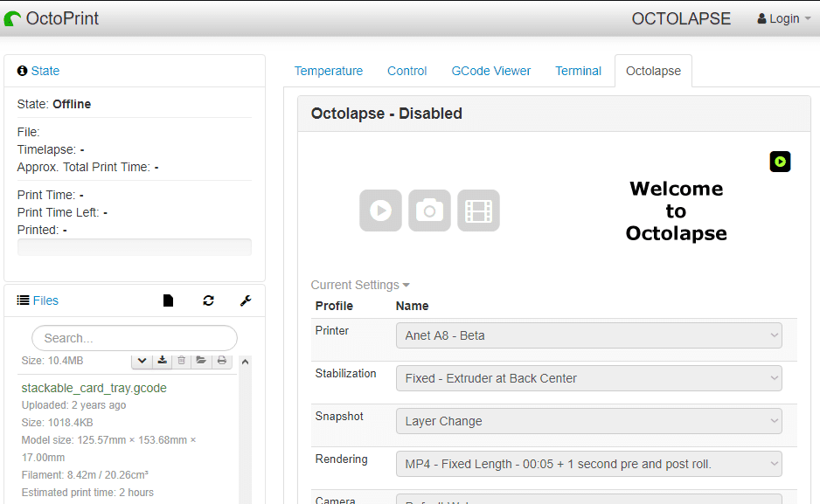The image size is (820, 504).
Task: Click the new file icon in Files
Action: click(x=168, y=300)
